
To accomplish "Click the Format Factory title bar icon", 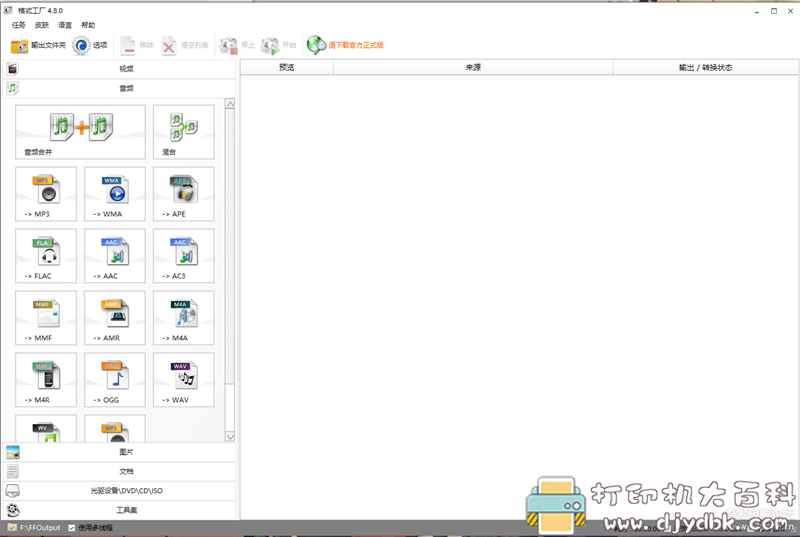I will pos(8,10).
